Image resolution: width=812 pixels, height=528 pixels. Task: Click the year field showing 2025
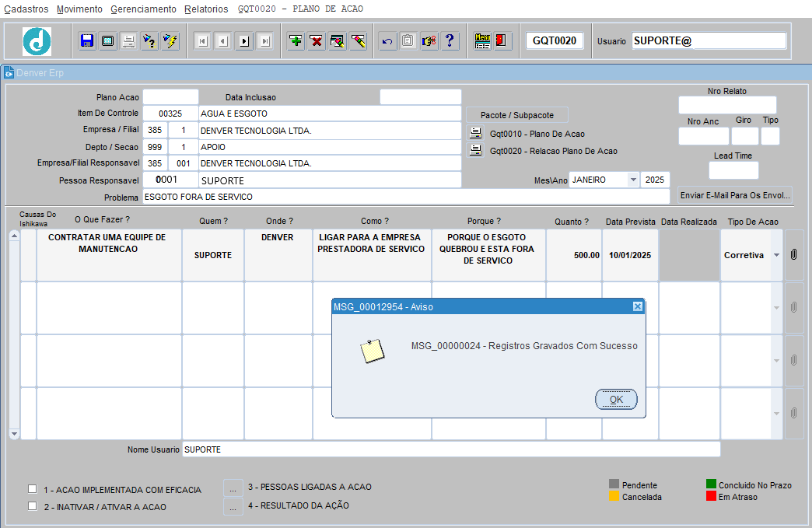655,180
